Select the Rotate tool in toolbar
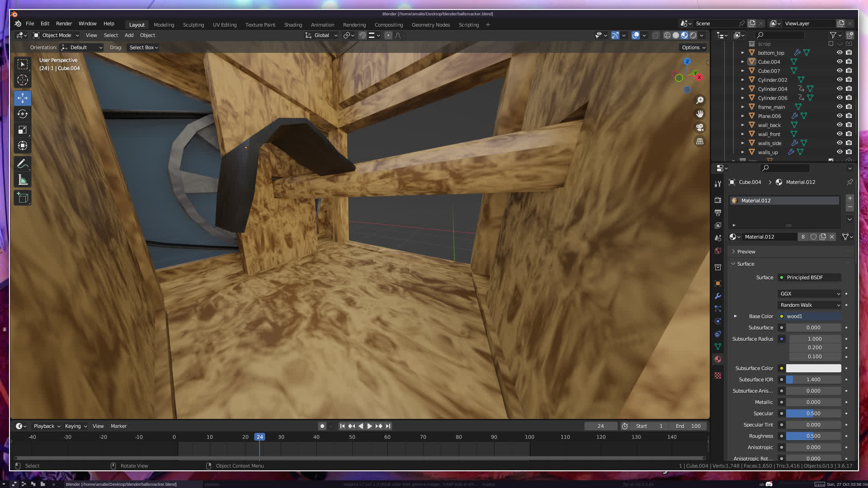This screenshot has height=488, width=868. click(x=23, y=114)
